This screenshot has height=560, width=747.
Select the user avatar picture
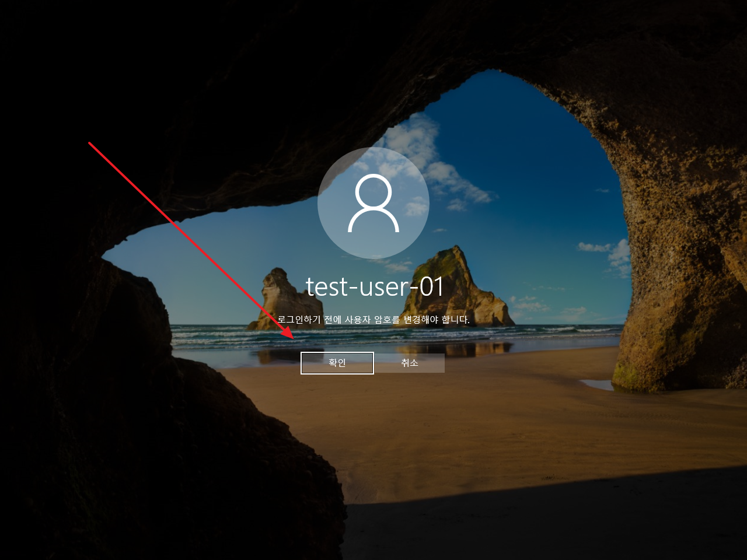pyautogui.click(x=373, y=203)
